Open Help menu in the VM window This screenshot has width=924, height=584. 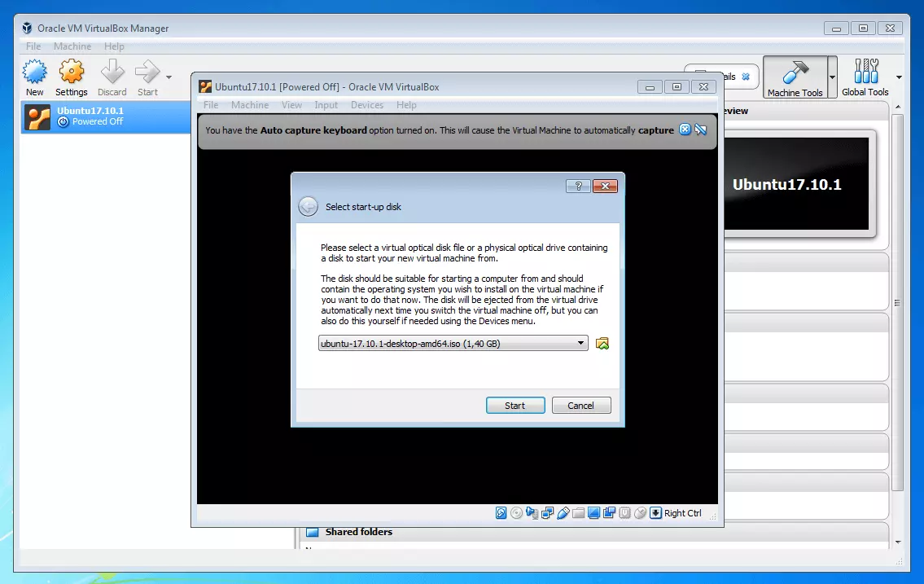(406, 105)
